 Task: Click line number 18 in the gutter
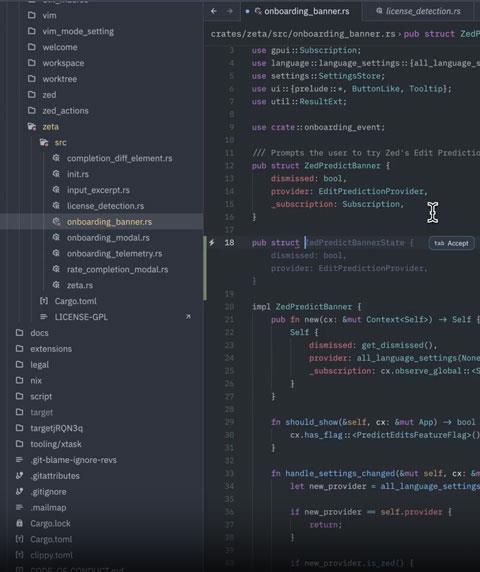point(229,243)
